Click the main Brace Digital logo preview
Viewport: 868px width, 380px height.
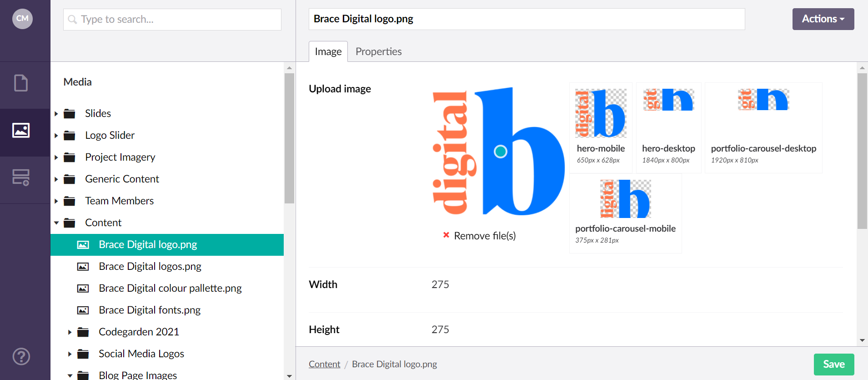(x=498, y=151)
